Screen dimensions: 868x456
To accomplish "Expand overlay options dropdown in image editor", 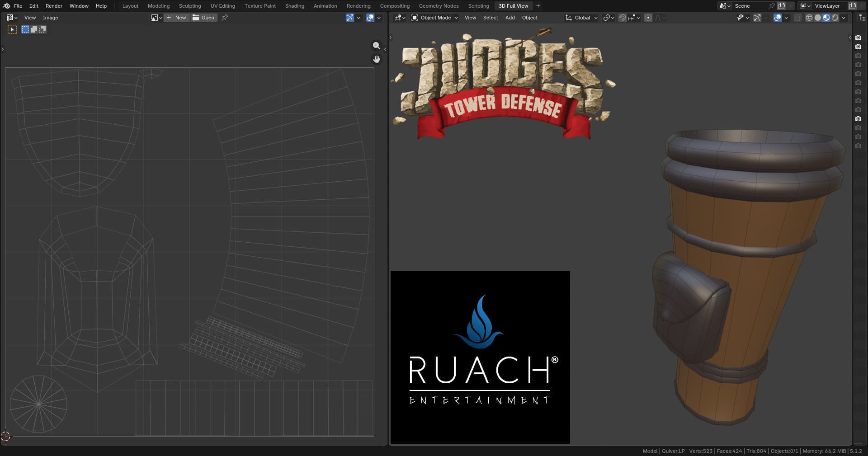I will pyautogui.click(x=379, y=18).
